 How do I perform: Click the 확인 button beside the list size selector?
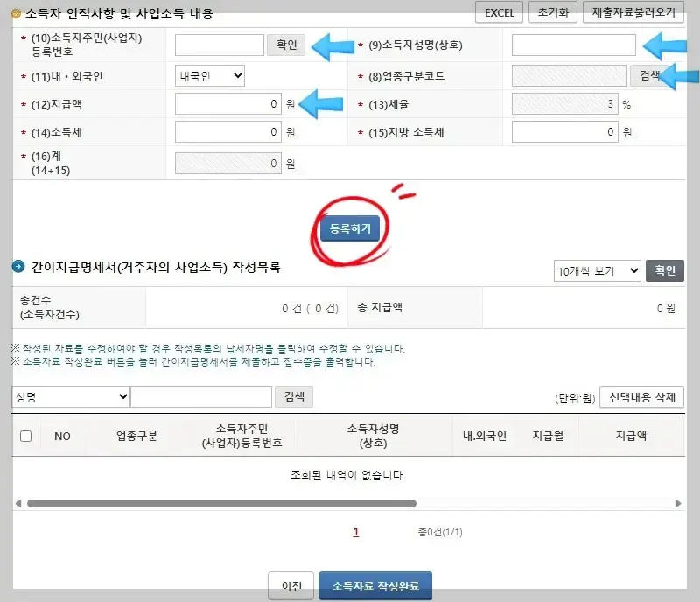click(665, 270)
